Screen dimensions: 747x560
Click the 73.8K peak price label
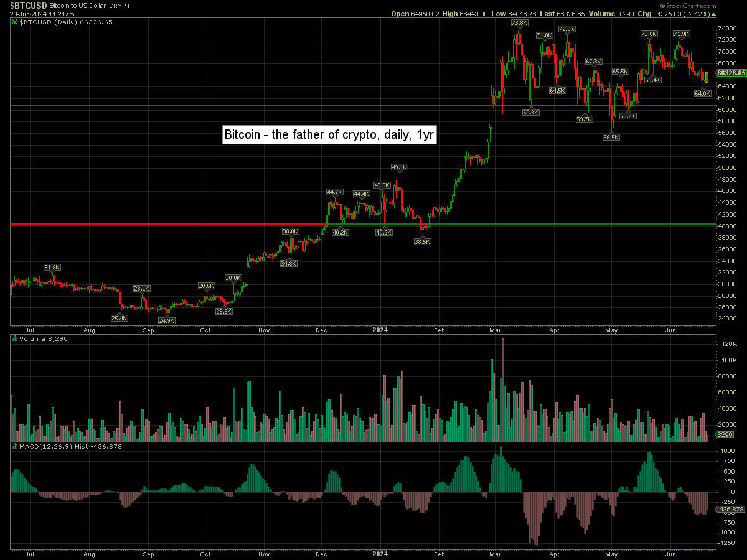519,23
